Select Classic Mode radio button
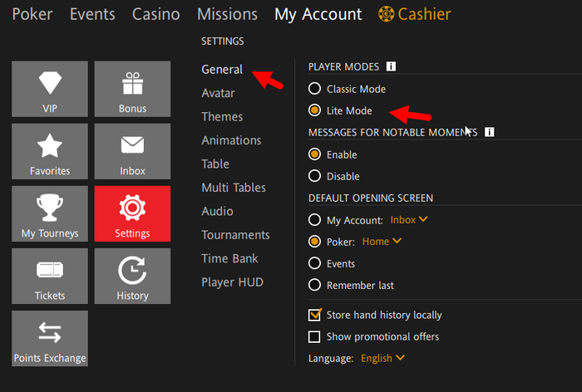Screen dimensions: 582x392 314,89
